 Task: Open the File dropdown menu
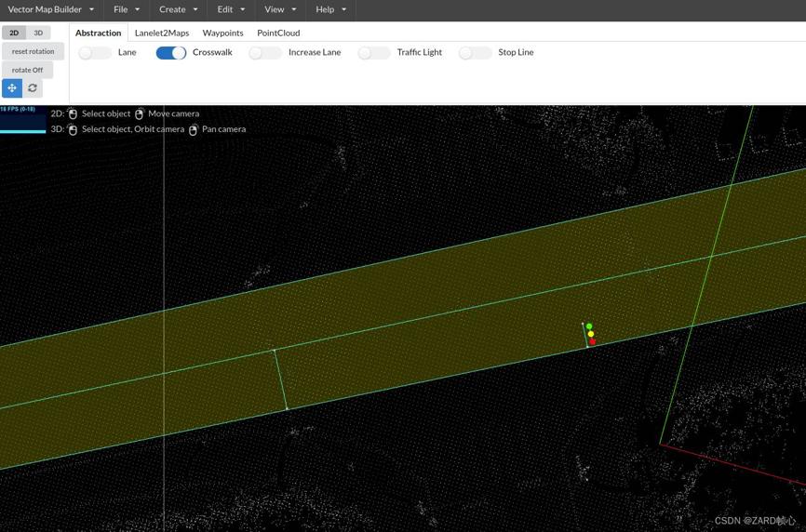(x=127, y=9)
